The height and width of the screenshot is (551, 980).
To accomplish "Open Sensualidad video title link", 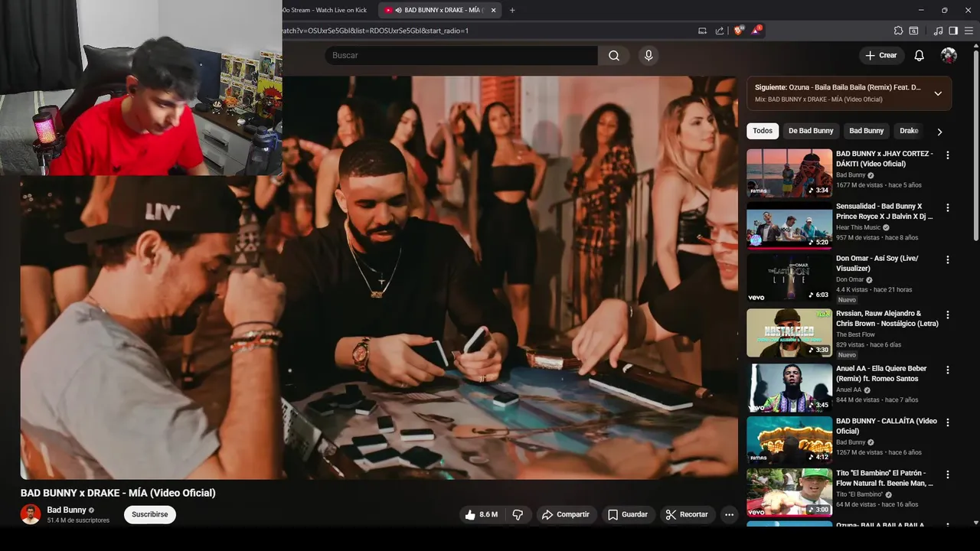I will click(x=884, y=211).
